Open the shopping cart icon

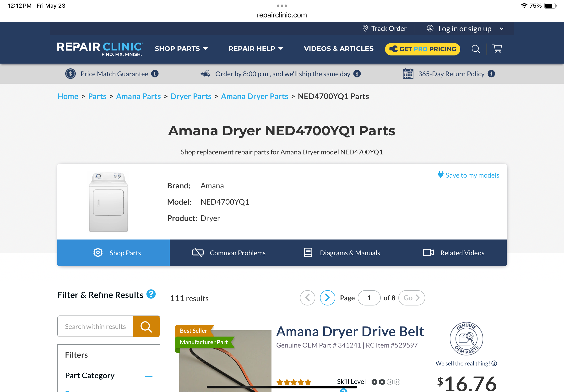(x=497, y=48)
